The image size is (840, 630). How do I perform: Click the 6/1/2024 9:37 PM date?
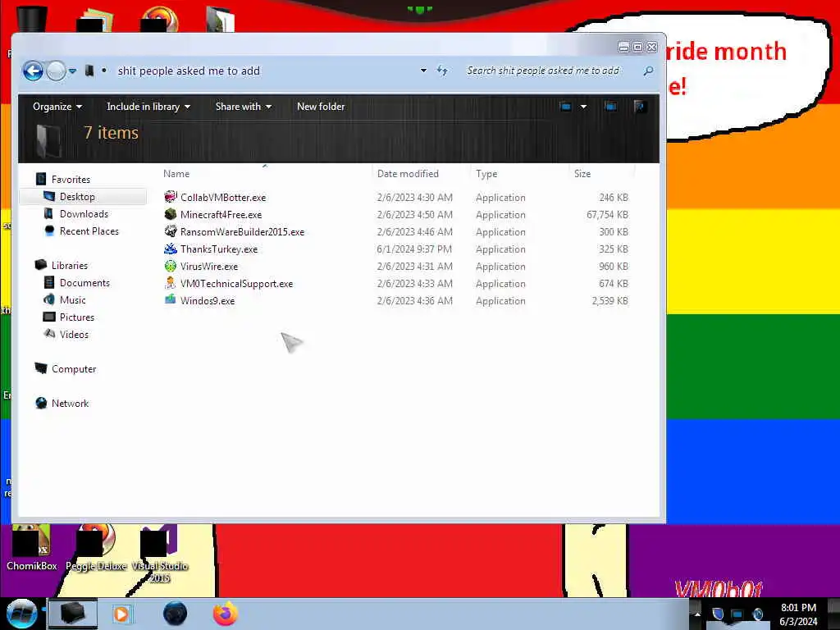coord(414,249)
